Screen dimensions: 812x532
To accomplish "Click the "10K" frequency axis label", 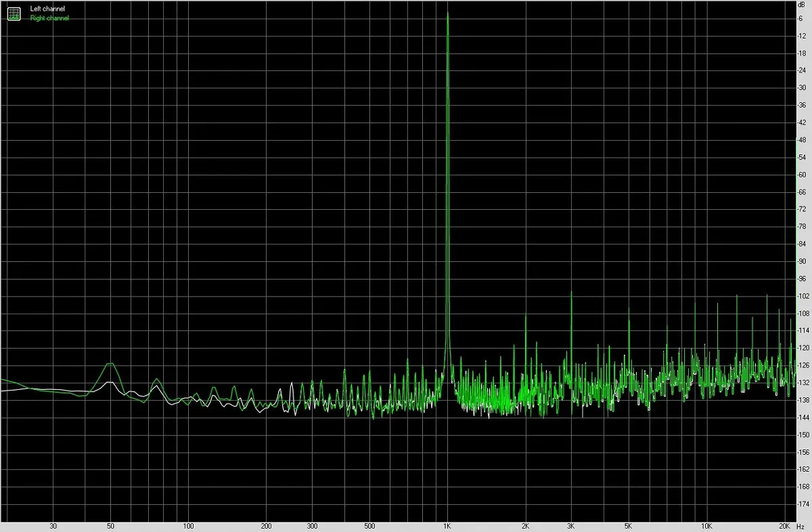I will coord(706,526).
